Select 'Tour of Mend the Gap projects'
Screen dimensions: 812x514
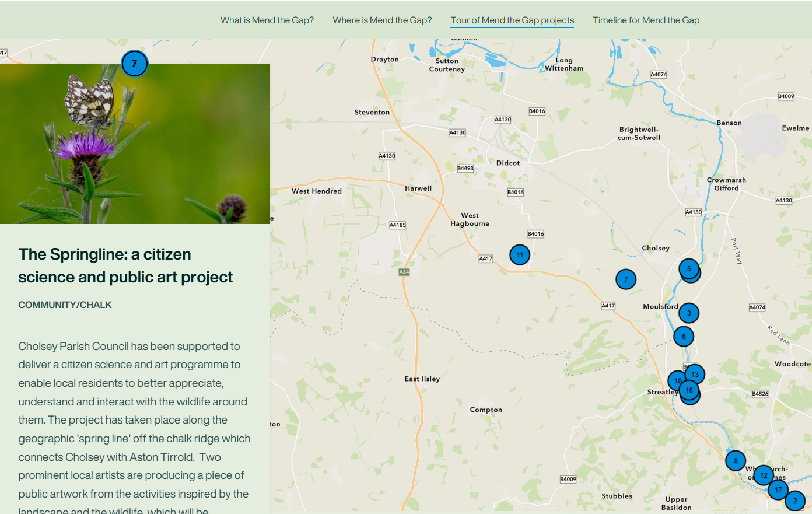(x=512, y=20)
